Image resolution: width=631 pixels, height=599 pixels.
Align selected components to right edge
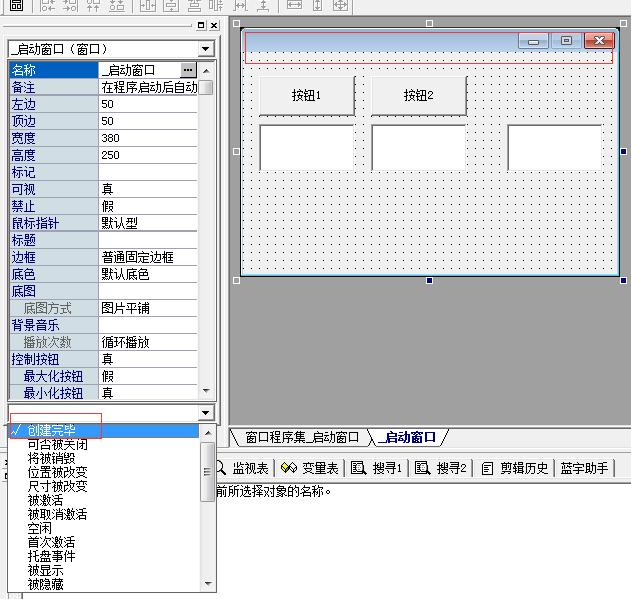[70, 5]
